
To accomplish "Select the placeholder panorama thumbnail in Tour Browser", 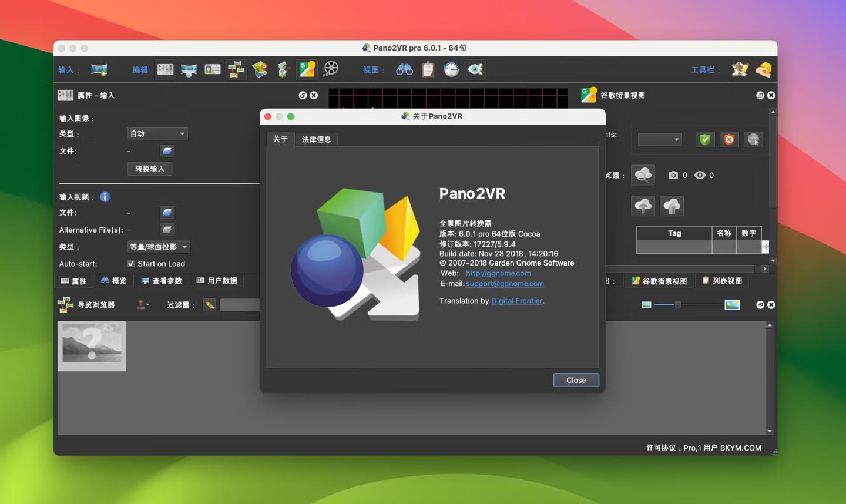I will [x=92, y=346].
